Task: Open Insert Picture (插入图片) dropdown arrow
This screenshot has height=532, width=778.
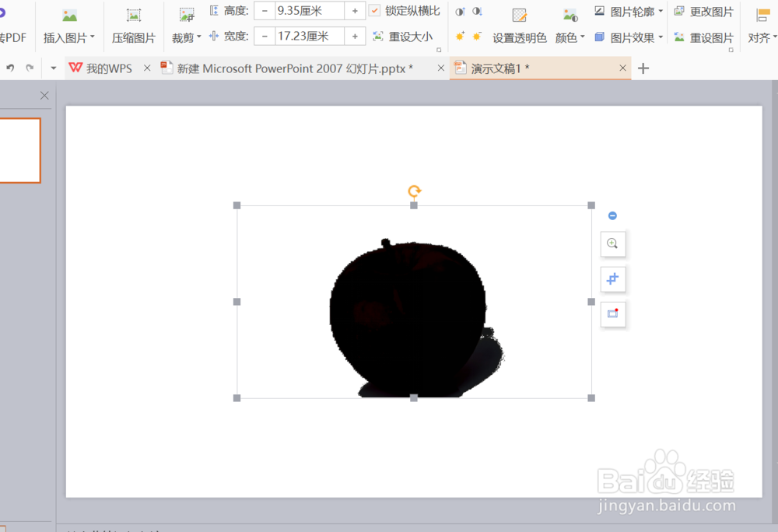Action: coord(93,37)
